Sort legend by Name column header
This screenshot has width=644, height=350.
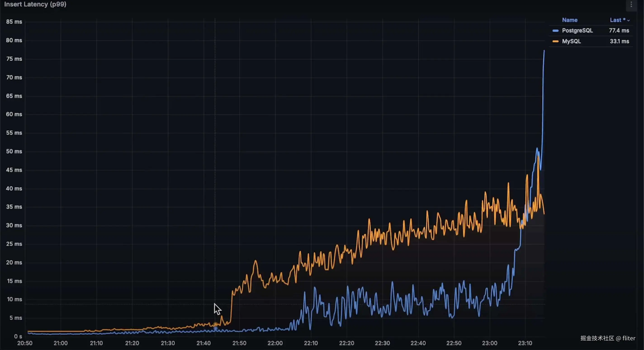click(x=570, y=20)
